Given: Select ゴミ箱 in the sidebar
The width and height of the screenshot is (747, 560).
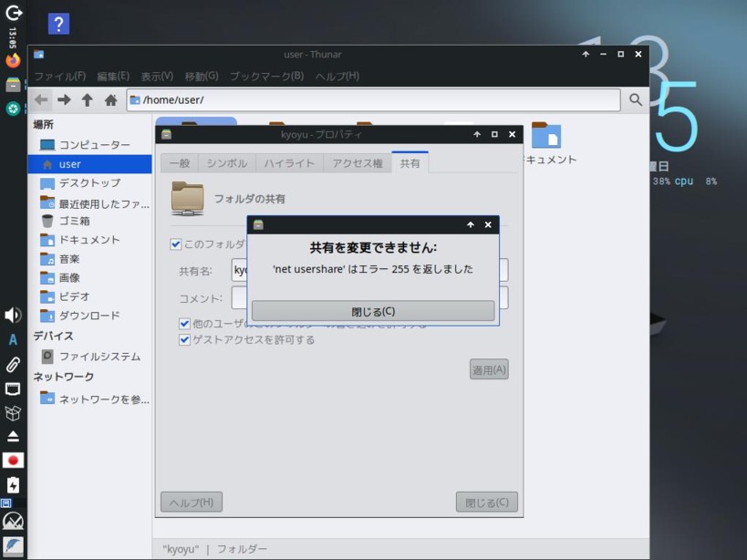Looking at the screenshot, I should pyautogui.click(x=74, y=221).
